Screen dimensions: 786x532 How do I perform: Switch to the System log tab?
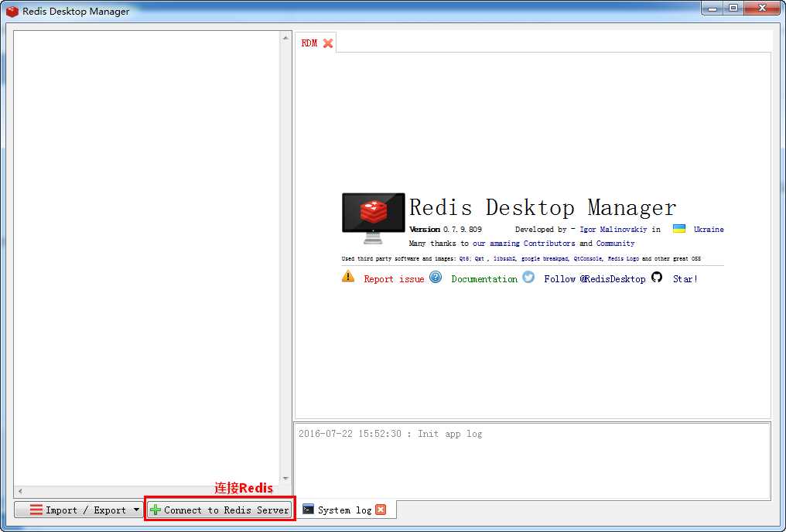coord(344,510)
